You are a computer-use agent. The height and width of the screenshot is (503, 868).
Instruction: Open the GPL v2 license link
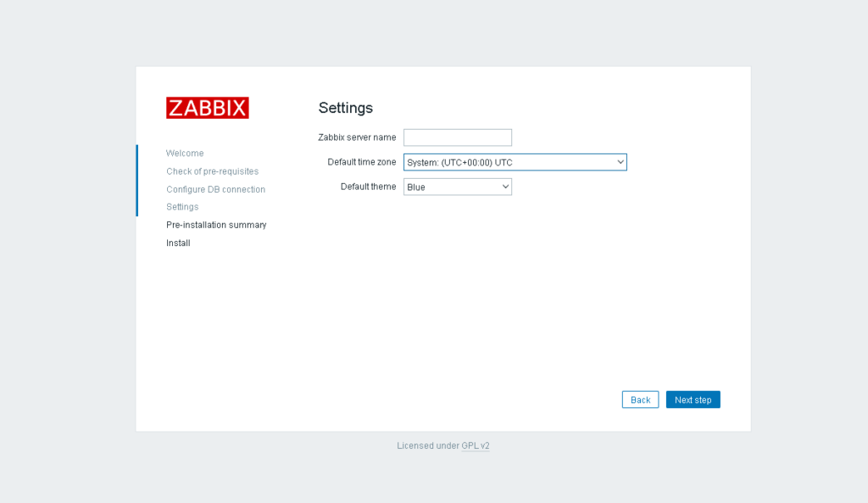tap(476, 445)
